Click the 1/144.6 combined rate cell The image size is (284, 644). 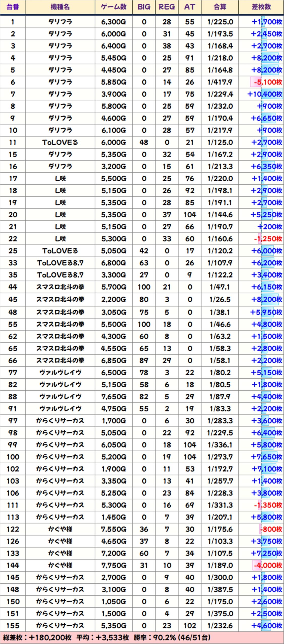220,215
